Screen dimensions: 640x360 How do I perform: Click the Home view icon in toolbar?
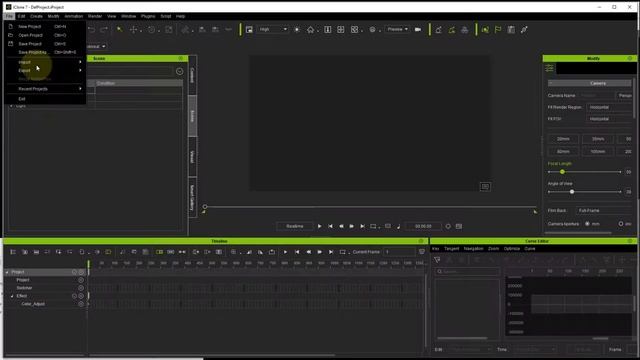pyautogui.click(x=310, y=29)
